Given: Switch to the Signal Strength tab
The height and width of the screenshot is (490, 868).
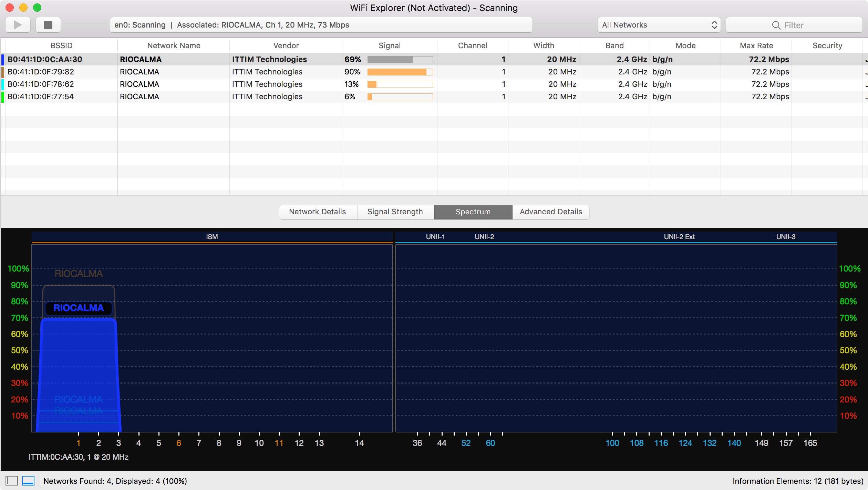Looking at the screenshot, I should click(x=395, y=212).
